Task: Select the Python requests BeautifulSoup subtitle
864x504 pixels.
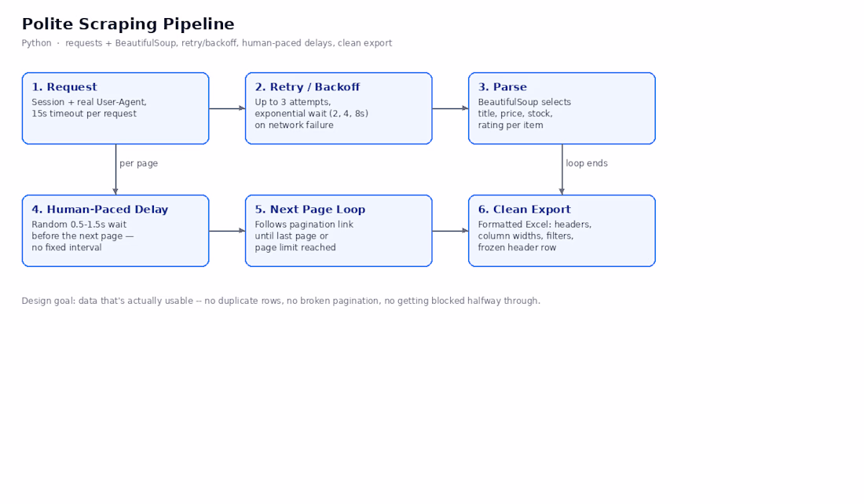Action: (x=207, y=43)
